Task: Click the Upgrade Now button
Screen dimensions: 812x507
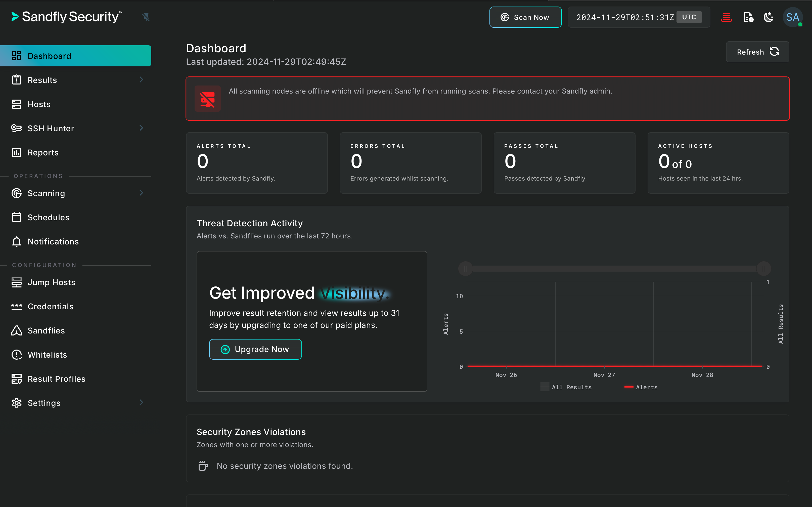Action: point(255,349)
